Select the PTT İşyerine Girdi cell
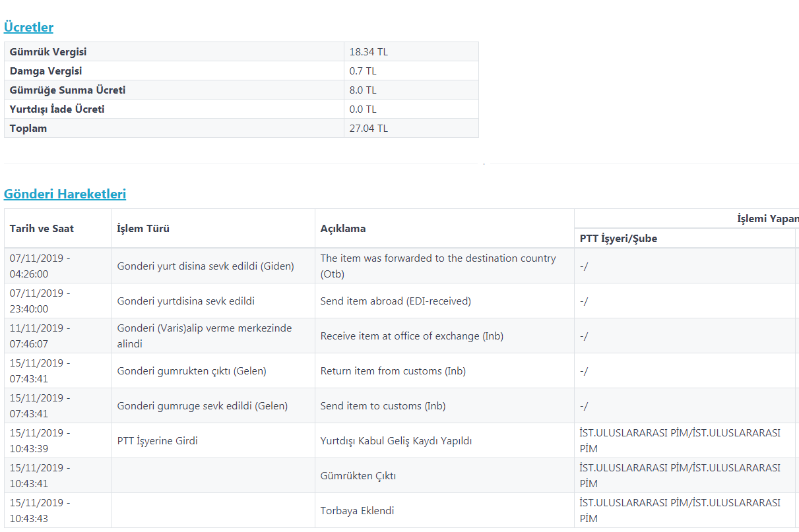Viewport: 799px width, 532px height. pyautogui.click(x=157, y=440)
